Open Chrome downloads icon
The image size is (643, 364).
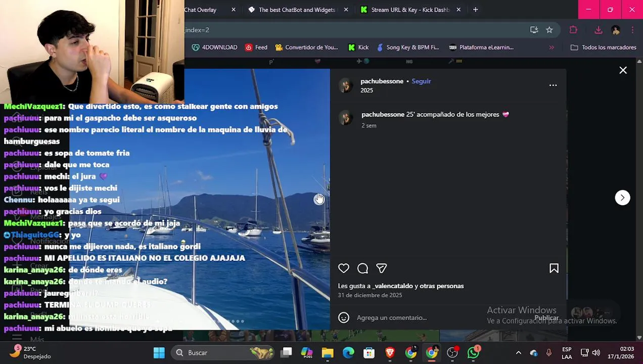(x=599, y=30)
